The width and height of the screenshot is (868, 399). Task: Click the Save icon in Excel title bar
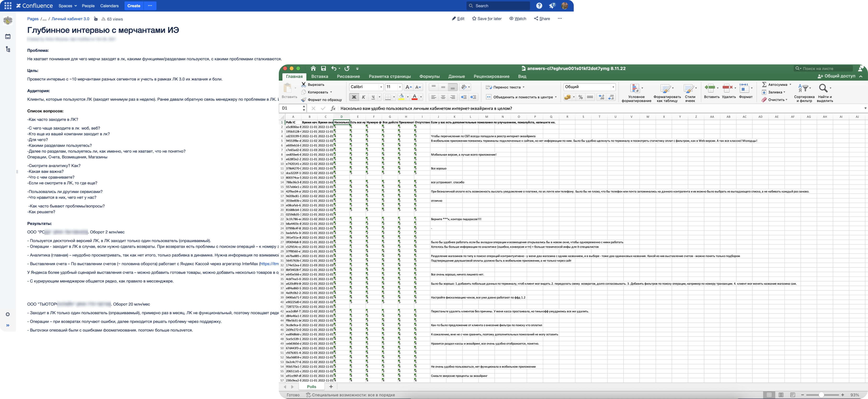(324, 69)
